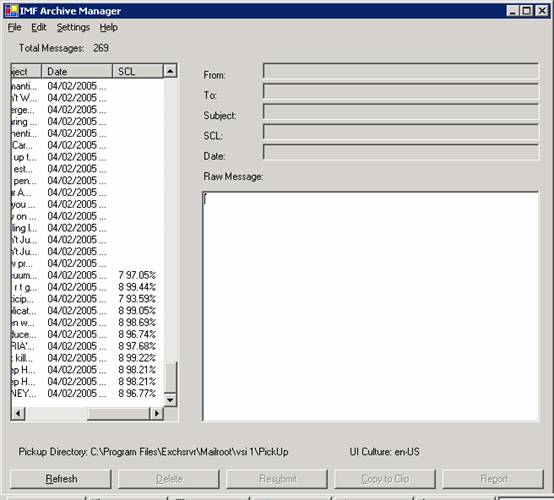Click in the Date field

tap(401, 152)
